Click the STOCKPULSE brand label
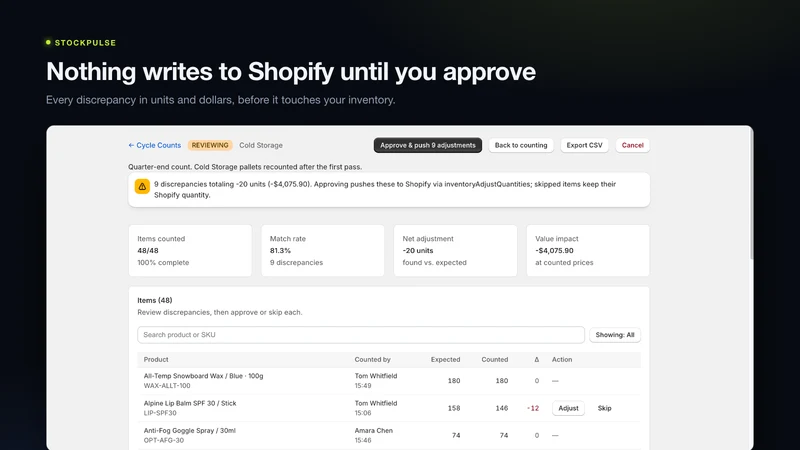The height and width of the screenshot is (450, 800). [85, 43]
